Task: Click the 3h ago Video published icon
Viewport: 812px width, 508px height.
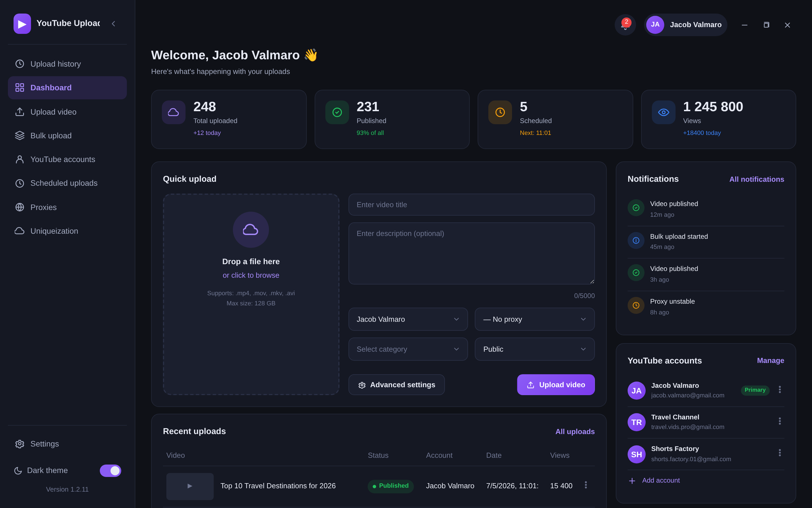Action: pyautogui.click(x=636, y=272)
